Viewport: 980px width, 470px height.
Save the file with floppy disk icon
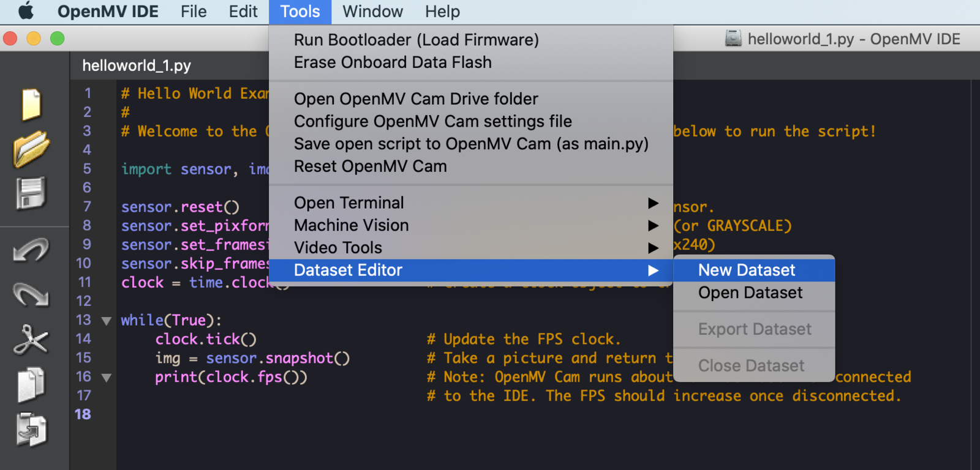pos(31,193)
